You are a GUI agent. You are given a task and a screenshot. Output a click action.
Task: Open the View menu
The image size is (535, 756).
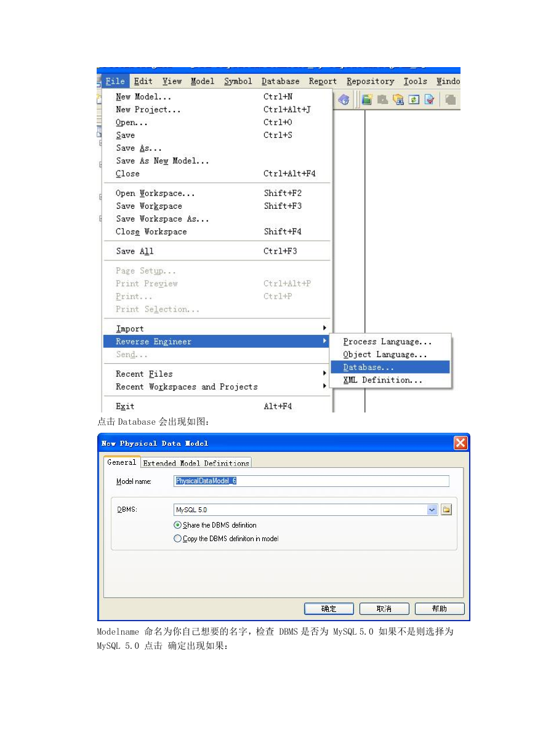point(172,81)
